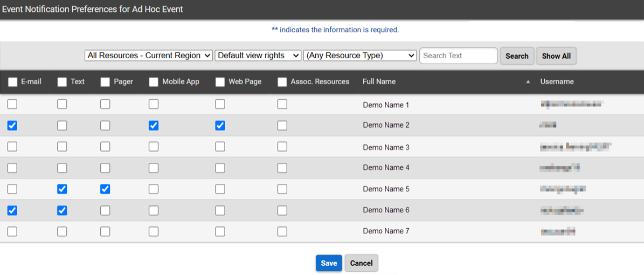Toggle the Pager header select-all checkbox
This screenshot has width=644, height=275.
point(105,82)
